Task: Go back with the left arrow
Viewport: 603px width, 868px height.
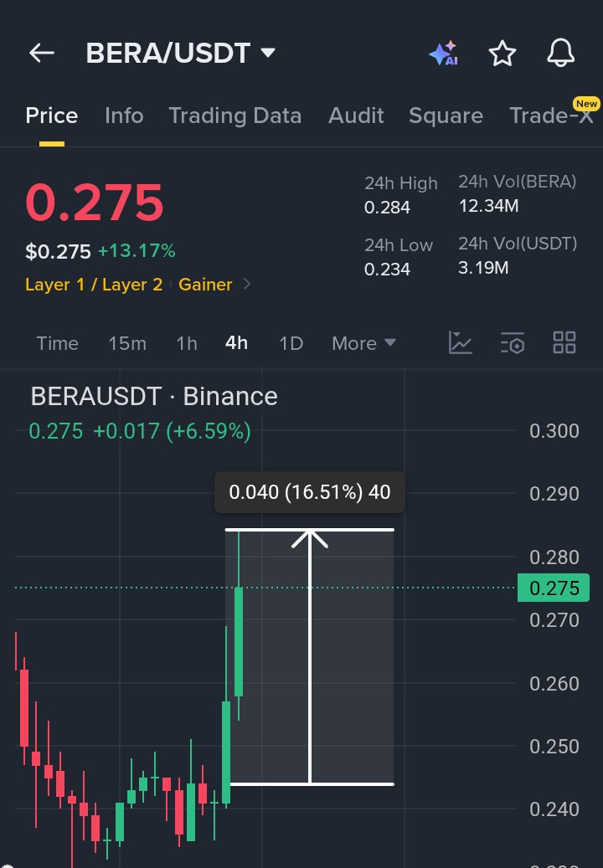Action: (x=42, y=53)
